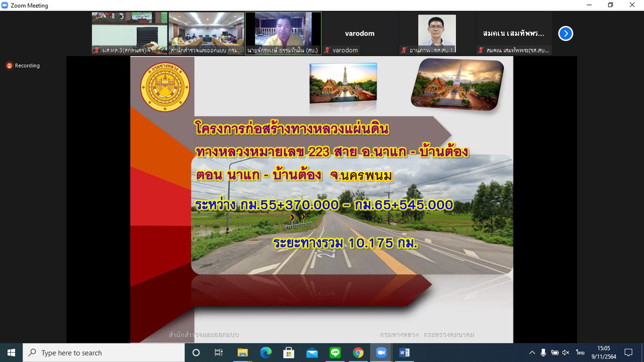This screenshot has width=644, height=362.
Task: Click the Task View icon
Action: pyautogui.click(x=219, y=353)
